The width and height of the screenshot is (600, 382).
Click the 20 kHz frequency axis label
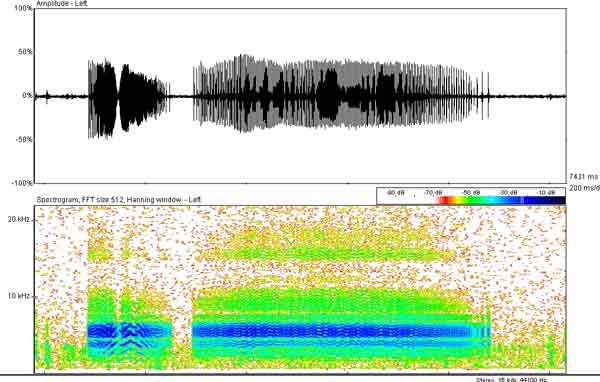pyautogui.click(x=18, y=219)
